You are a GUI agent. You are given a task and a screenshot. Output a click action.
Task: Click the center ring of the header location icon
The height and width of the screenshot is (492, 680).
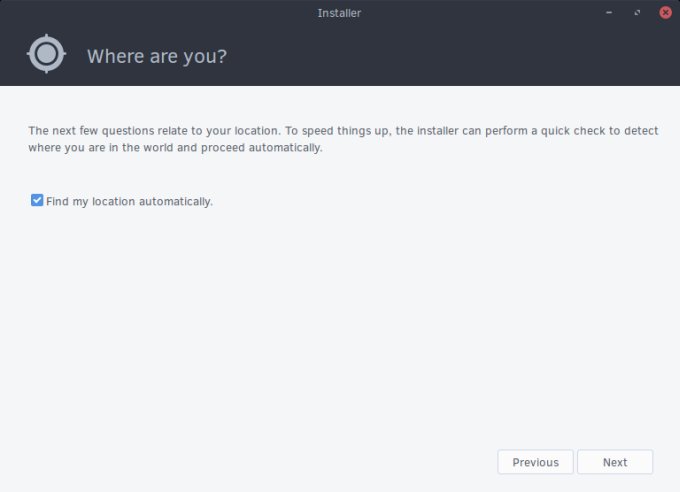pos(46,54)
